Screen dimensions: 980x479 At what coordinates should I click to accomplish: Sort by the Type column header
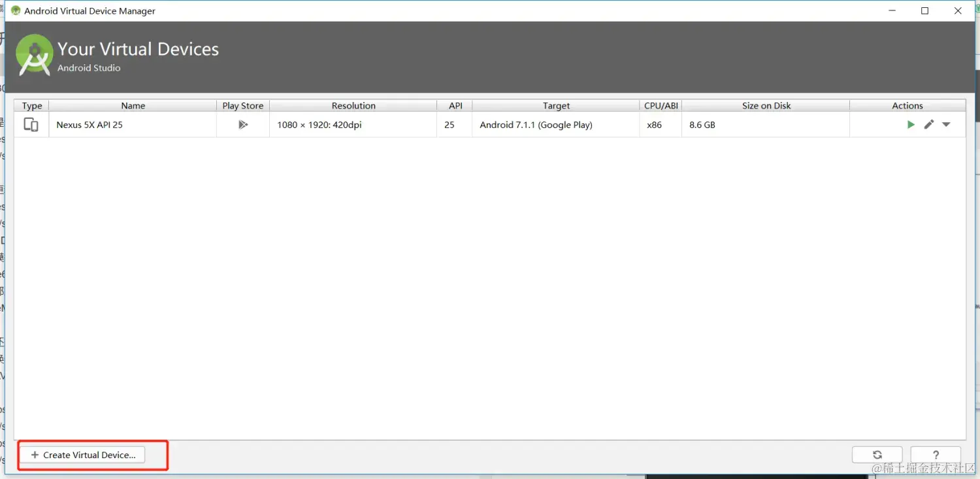coord(32,105)
